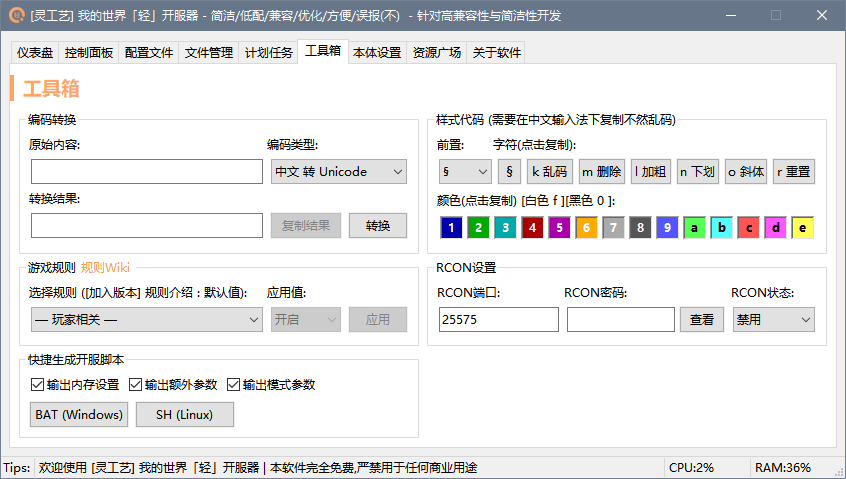846x479 pixels.
Task: Copy the l bold style code
Action: (x=651, y=172)
